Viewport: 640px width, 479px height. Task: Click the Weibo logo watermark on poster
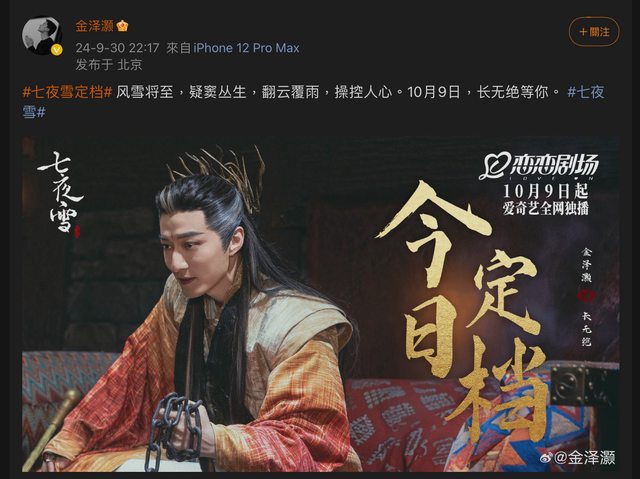coord(547,458)
